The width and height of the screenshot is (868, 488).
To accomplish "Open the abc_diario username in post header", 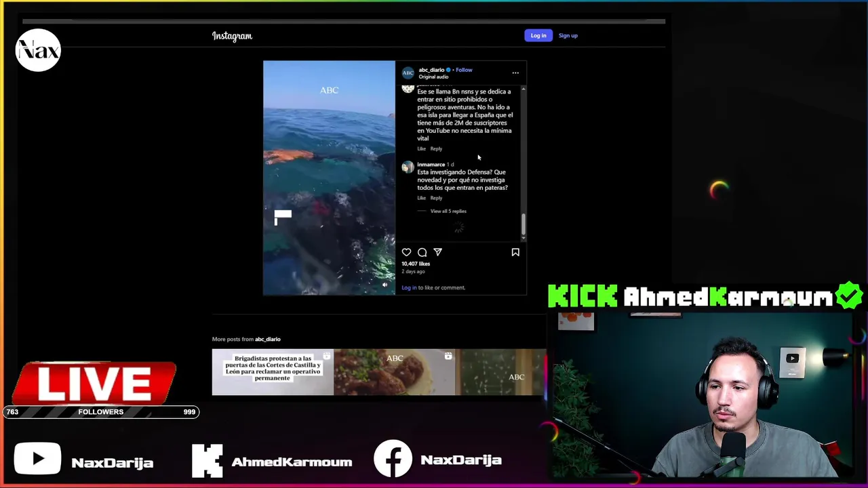I will click(431, 70).
